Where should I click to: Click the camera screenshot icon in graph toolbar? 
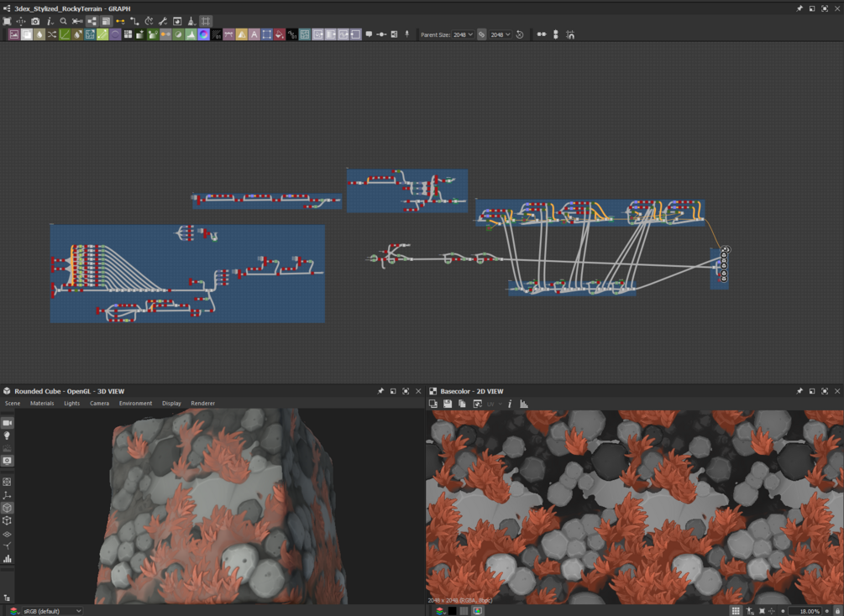click(x=35, y=22)
